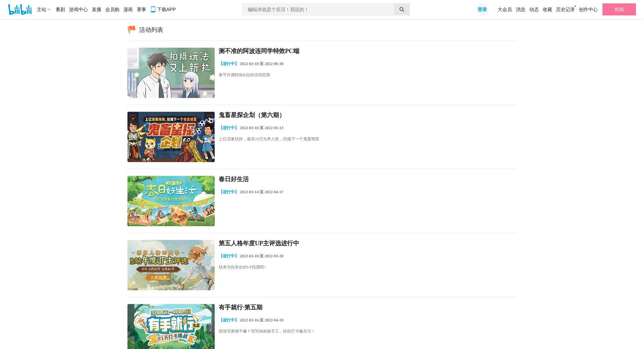Open the 番剧 menu item
This screenshot has width=644, height=349.
(x=60, y=9)
